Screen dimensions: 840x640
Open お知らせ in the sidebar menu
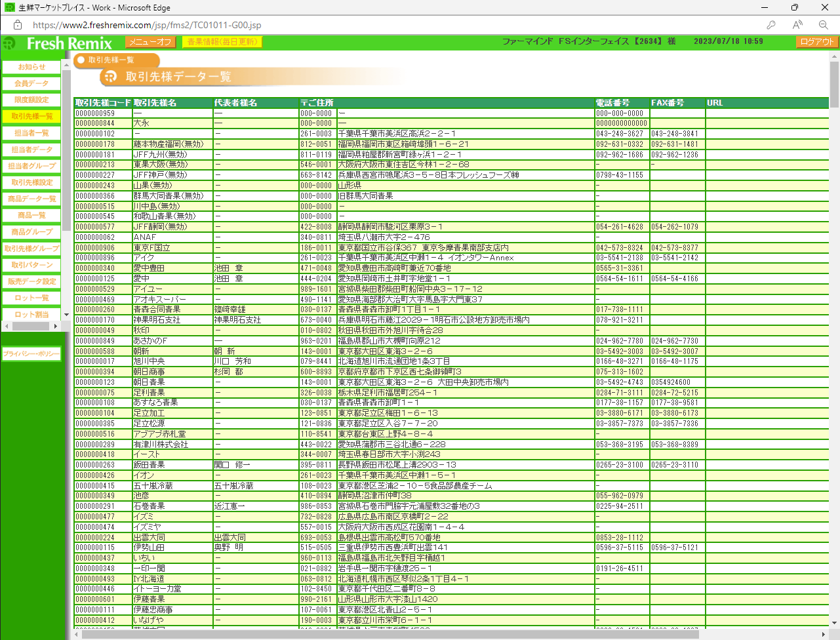click(x=31, y=67)
